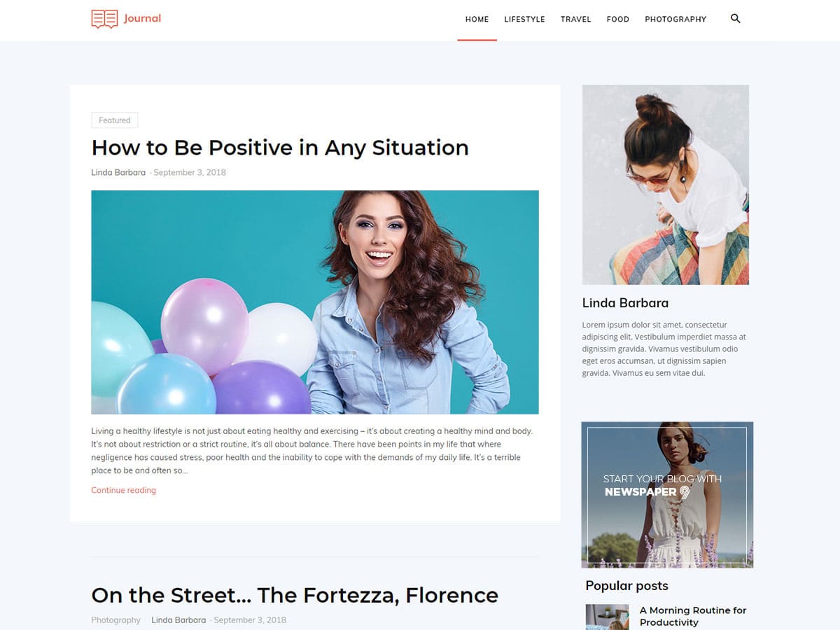The width and height of the screenshot is (840, 630).
Task: Click the Linda Barbara sidebar portrait photo
Action: [x=666, y=185]
